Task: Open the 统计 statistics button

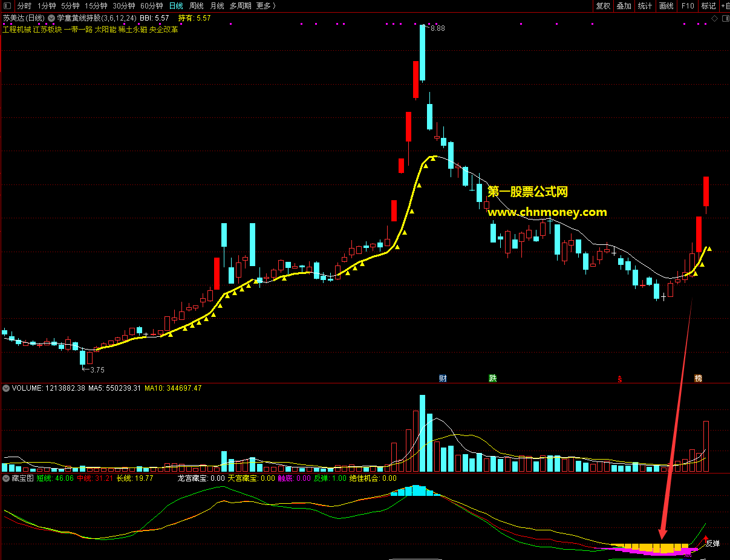Action: pyautogui.click(x=645, y=5)
